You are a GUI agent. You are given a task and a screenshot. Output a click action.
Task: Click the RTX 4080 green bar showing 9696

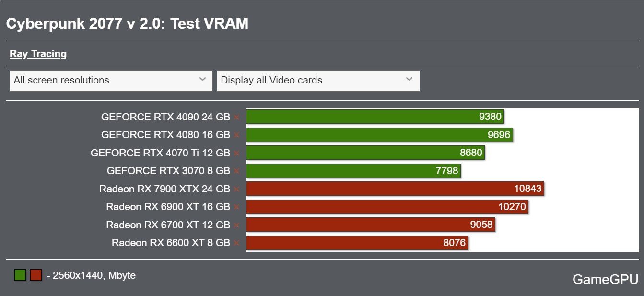379,135
